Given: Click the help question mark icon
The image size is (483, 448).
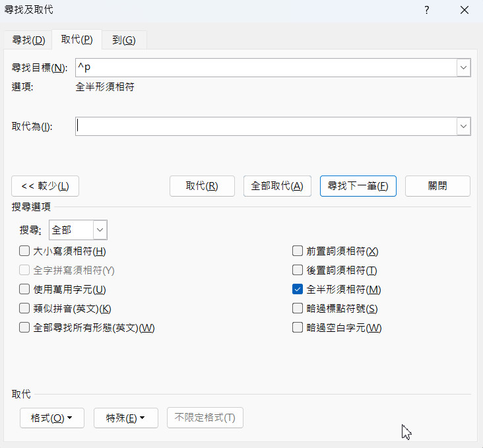Looking at the screenshot, I should tap(428, 10).
